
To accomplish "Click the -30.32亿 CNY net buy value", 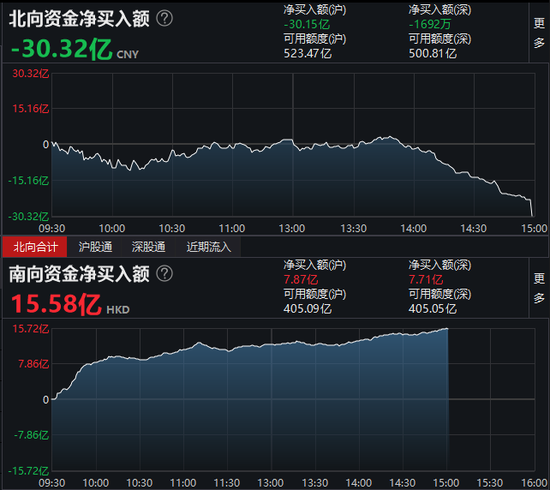I will [x=75, y=49].
